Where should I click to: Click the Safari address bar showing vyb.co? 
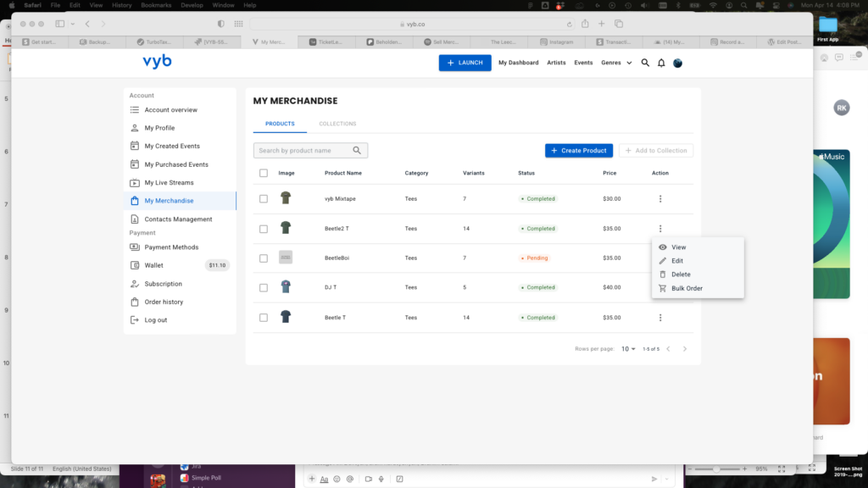tap(413, 25)
